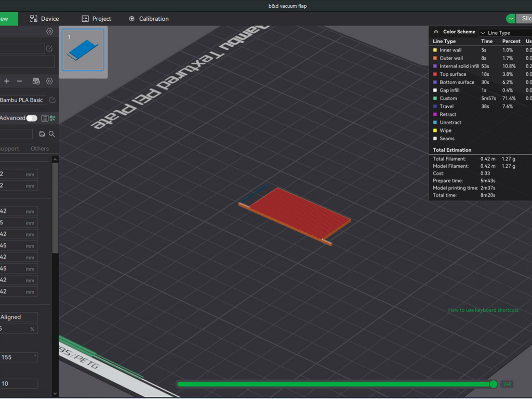Toggle Outer wall line visibility
Viewport: 532px width, 399px height.
pyautogui.click(x=435, y=58)
